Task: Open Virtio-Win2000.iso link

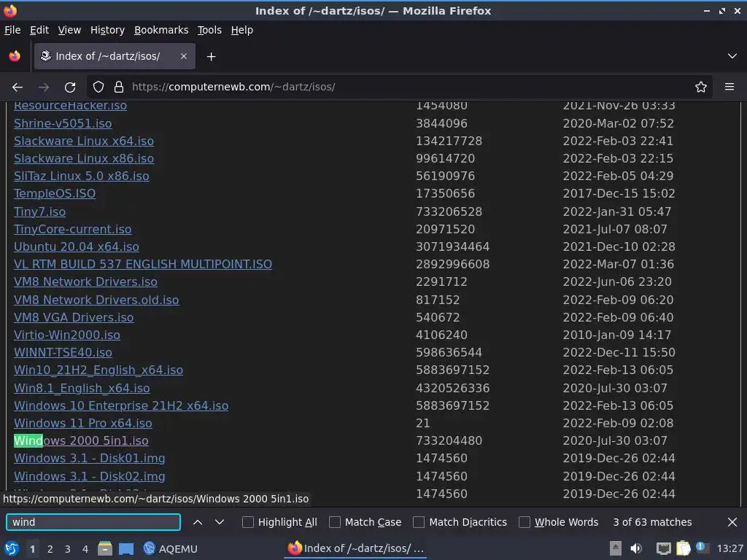Action: pyautogui.click(x=66, y=335)
